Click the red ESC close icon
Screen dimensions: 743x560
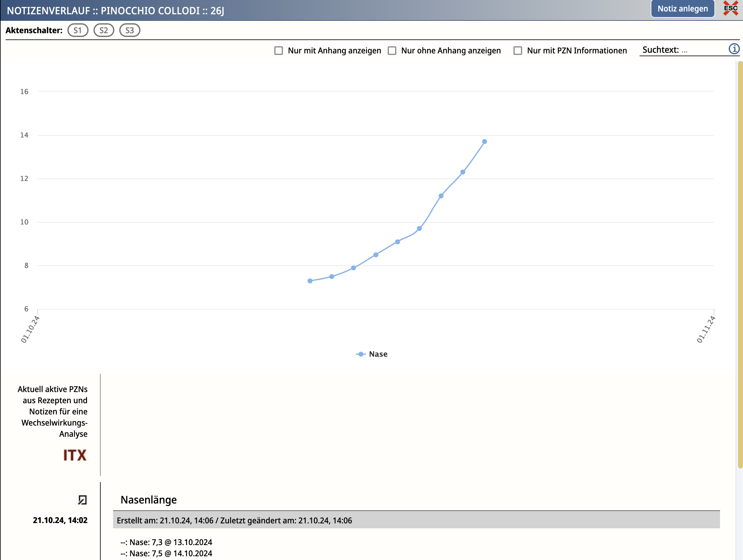pyautogui.click(x=731, y=8)
